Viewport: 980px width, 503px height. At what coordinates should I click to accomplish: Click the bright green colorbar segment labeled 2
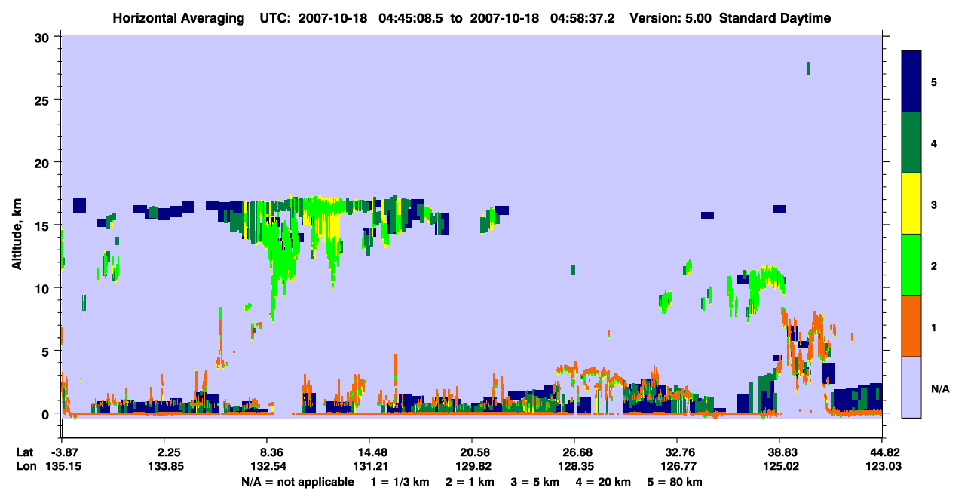[x=912, y=264]
